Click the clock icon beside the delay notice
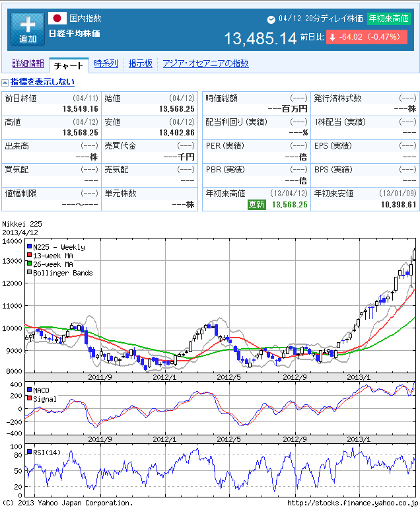Viewport: 420px width, 510px height. point(271,20)
